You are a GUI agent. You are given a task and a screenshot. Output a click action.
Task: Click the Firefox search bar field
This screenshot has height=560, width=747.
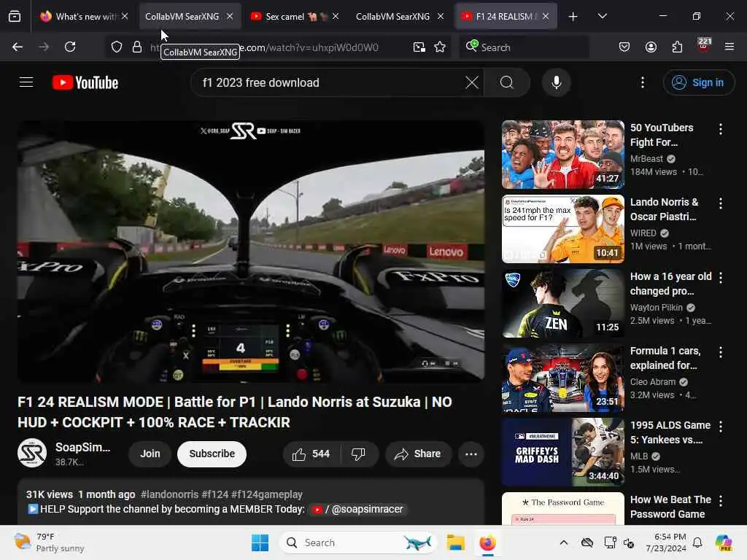pyautogui.click(x=524, y=47)
